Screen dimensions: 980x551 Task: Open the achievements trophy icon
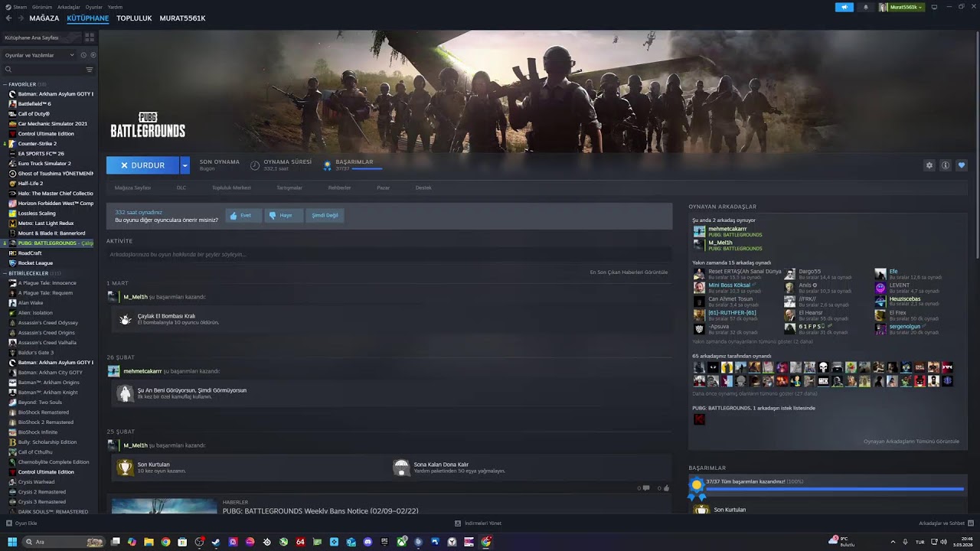coord(327,165)
